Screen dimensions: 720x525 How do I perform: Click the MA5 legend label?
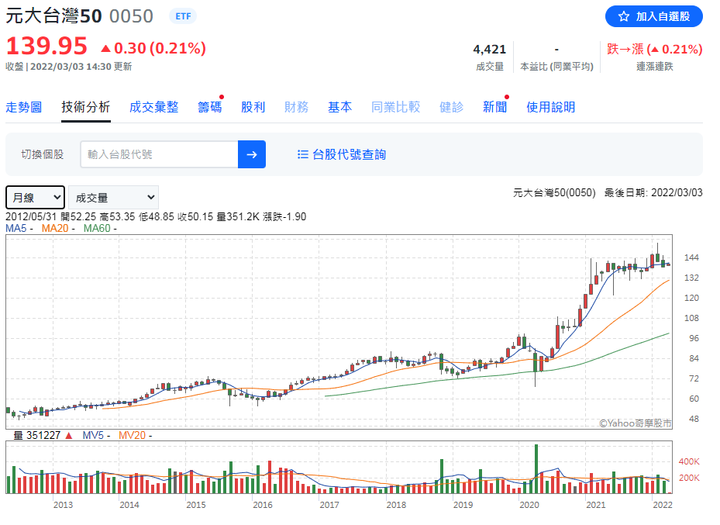click(16, 228)
